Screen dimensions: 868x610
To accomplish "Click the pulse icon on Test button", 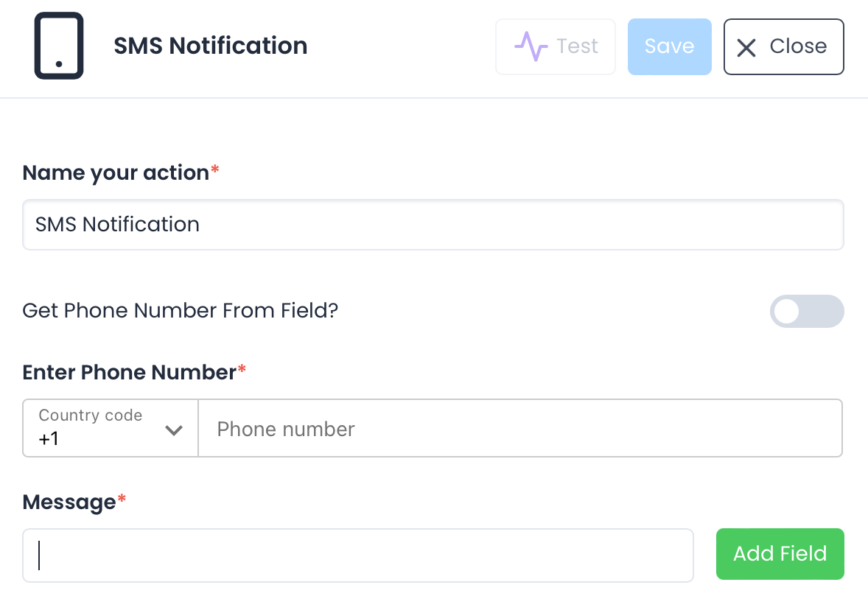I will tap(531, 46).
